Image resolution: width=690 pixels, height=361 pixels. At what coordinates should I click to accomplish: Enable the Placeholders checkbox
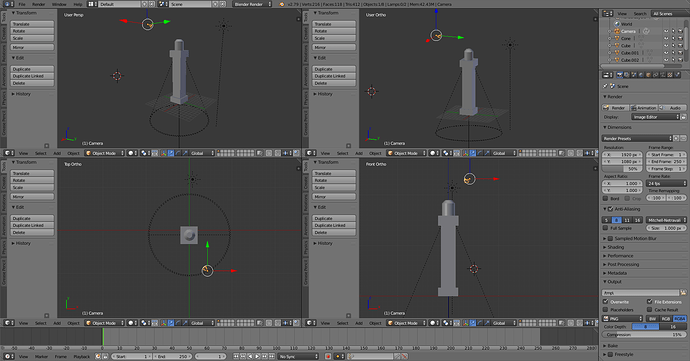pyautogui.click(x=606, y=309)
